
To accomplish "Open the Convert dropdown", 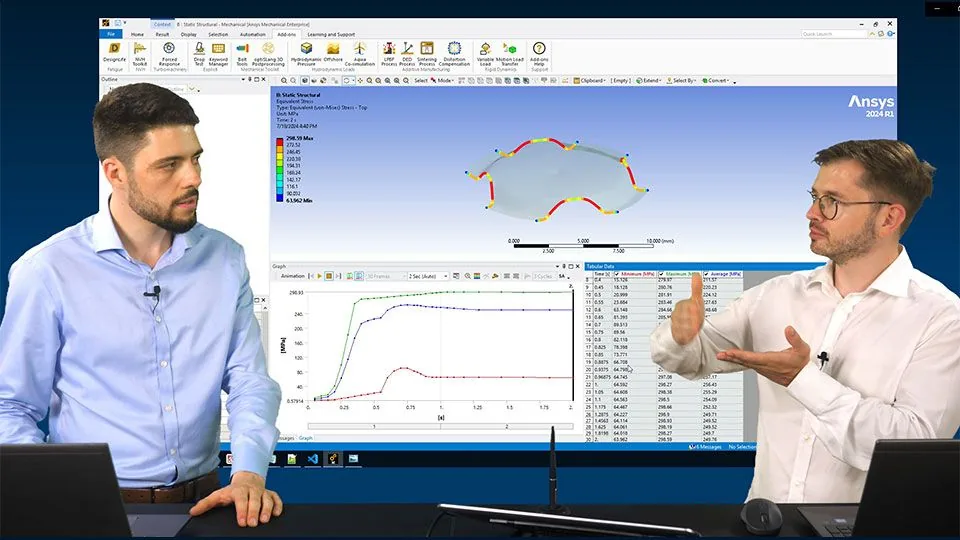I will (716, 80).
